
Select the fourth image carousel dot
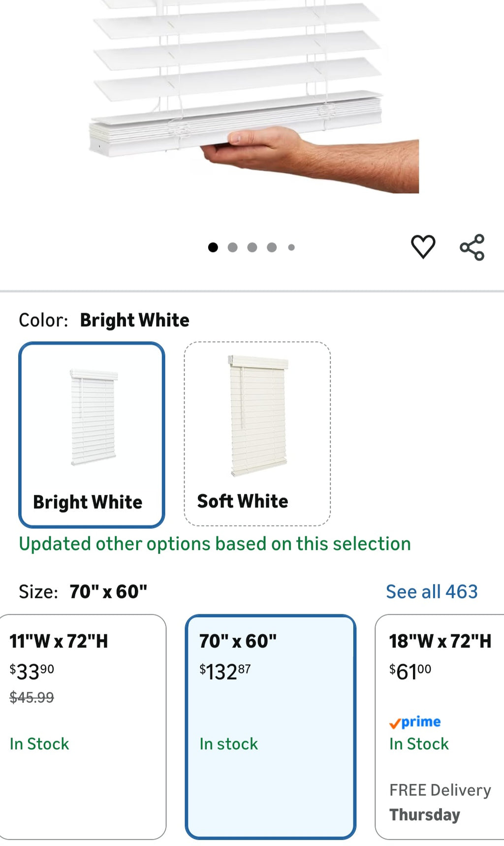[271, 247]
